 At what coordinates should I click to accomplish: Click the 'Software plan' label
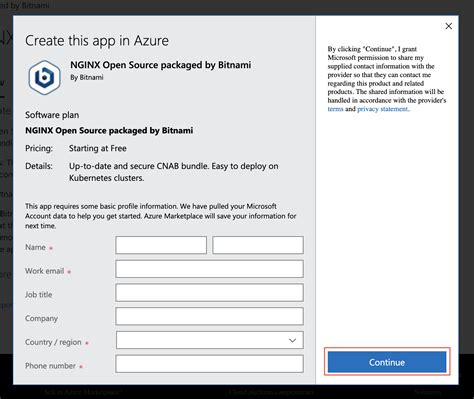click(x=52, y=115)
